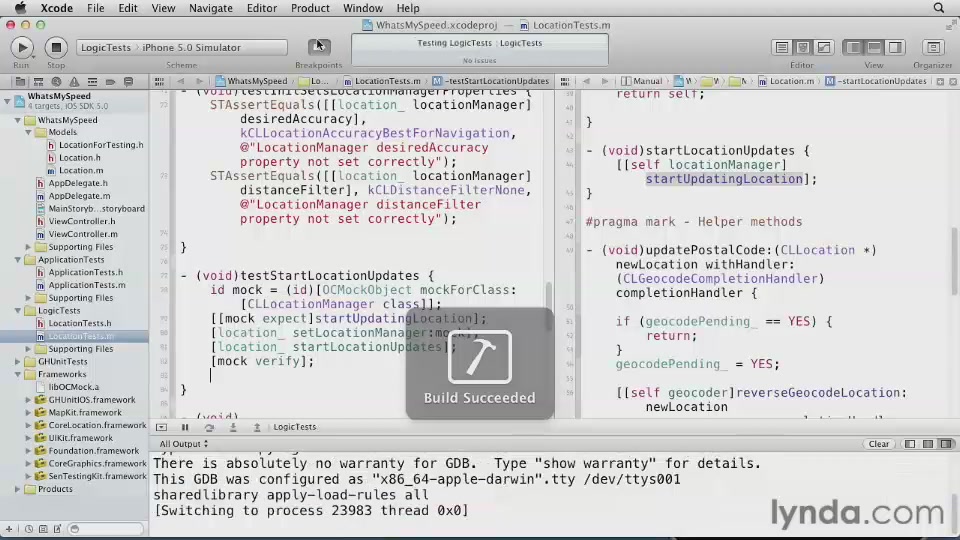960x540 pixels.
Task: Open Manual assistant mode dropdown
Action: [642, 81]
